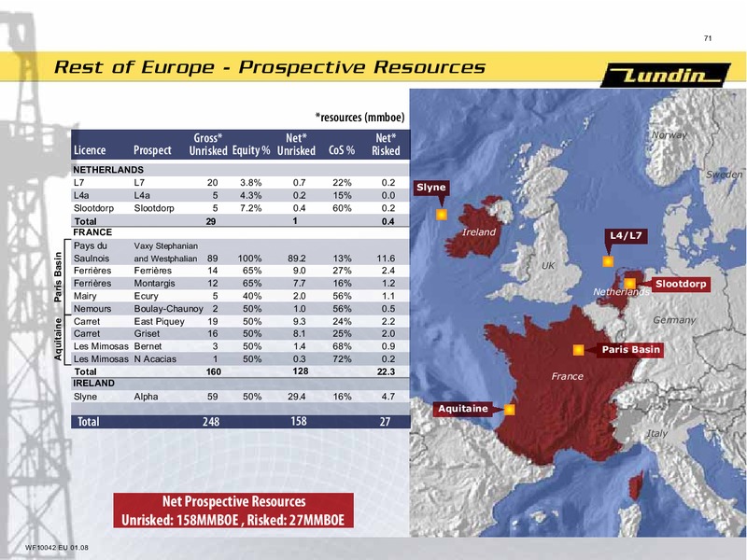The width and height of the screenshot is (747, 560).
Task: Click the Prospect column header
Action: click(152, 150)
